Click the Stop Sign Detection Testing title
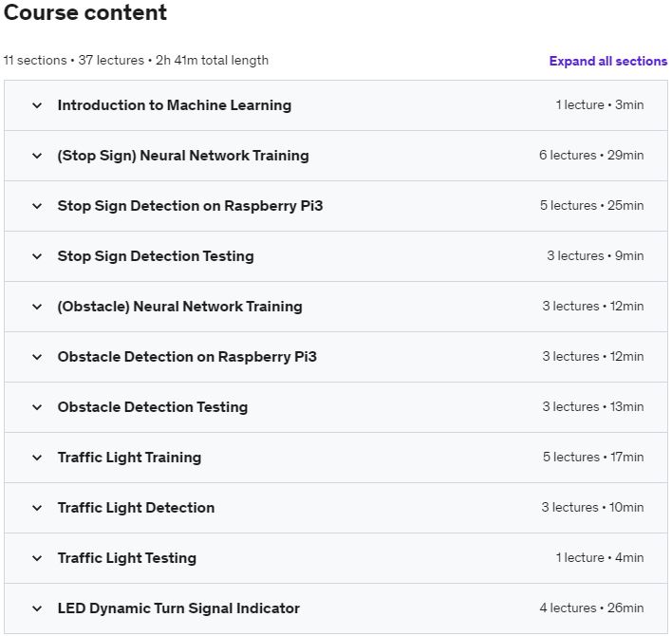 click(156, 256)
